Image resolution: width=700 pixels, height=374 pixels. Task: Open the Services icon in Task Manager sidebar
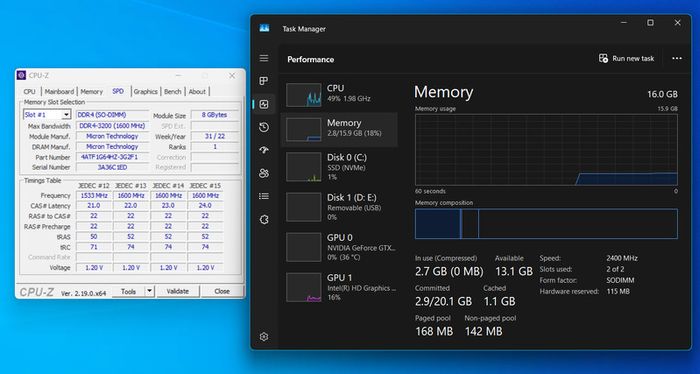pyautogui.click(x=264, y=219)
